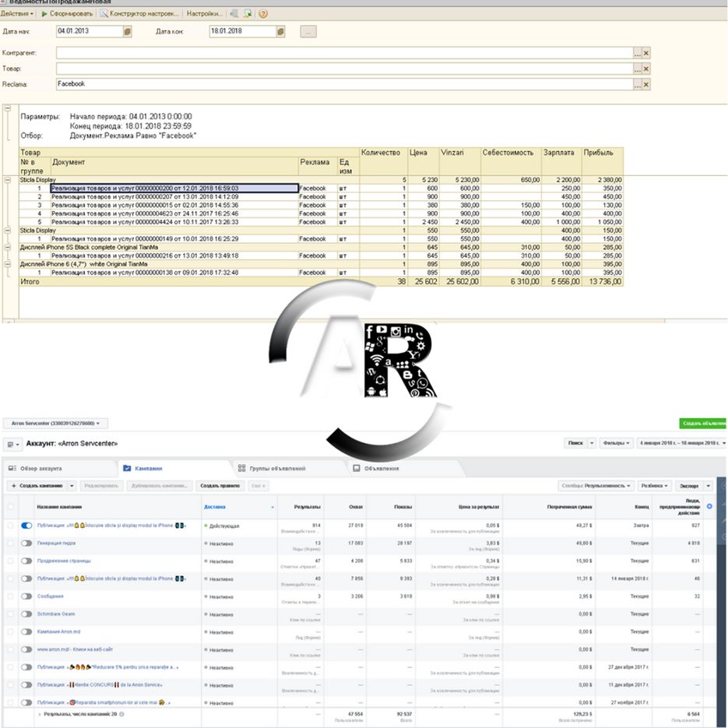
Task: Click green Создать объявление button
Action: click(703, 424)
